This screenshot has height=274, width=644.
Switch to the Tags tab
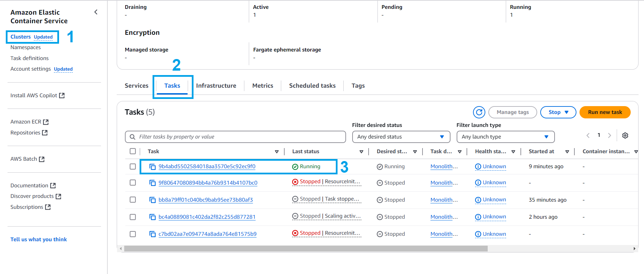(358, 86)
